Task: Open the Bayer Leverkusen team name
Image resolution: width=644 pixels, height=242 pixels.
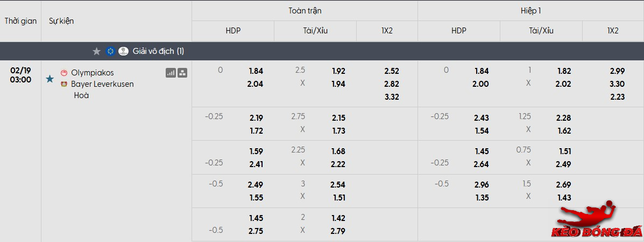Action: point(102,84)
